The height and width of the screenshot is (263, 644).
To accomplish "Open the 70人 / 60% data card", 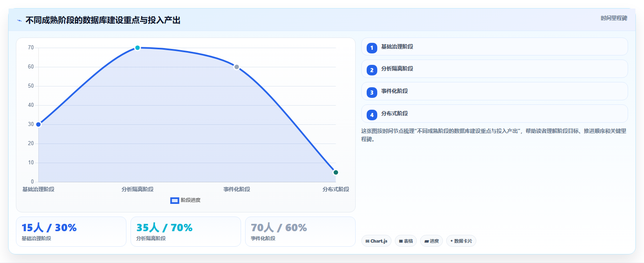I will pos(300,232).
